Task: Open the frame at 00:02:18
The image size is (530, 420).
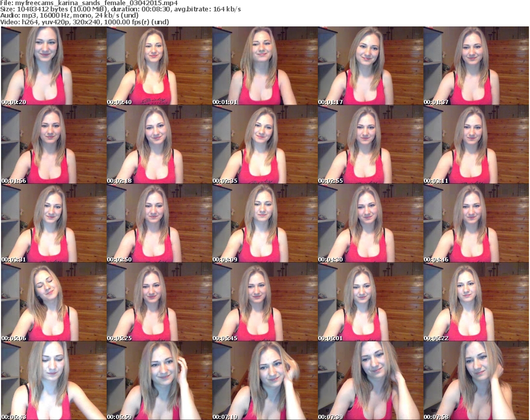Action: pyautogui.click(x=159, y=144)
